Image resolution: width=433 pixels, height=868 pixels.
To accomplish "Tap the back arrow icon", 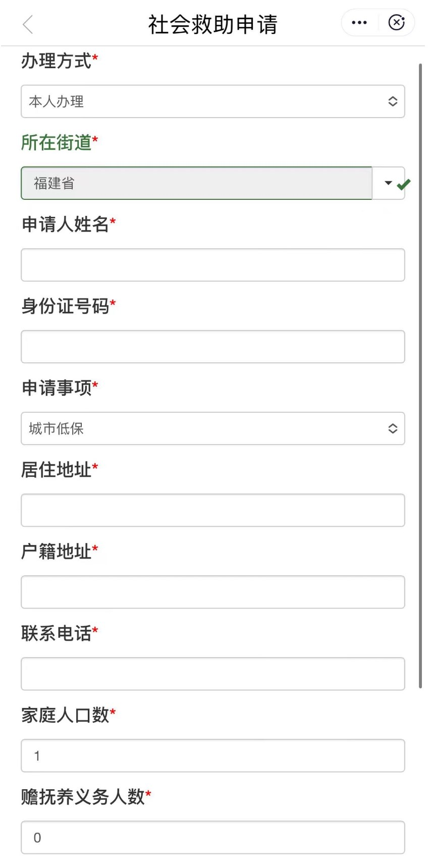I will click(x=28, y=24).
